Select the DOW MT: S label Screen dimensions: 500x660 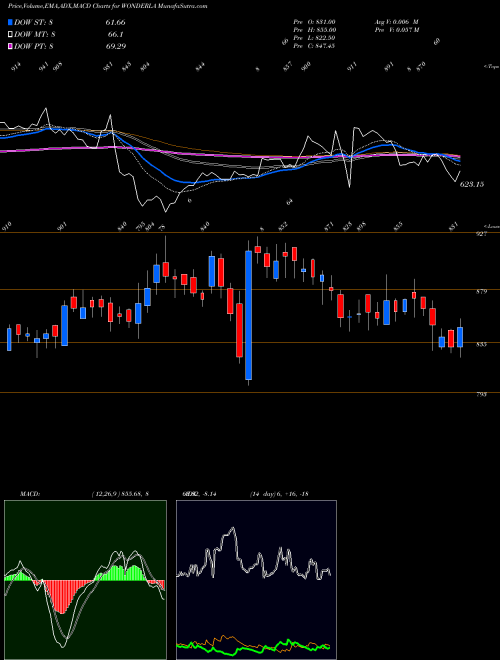coord(35,35)
